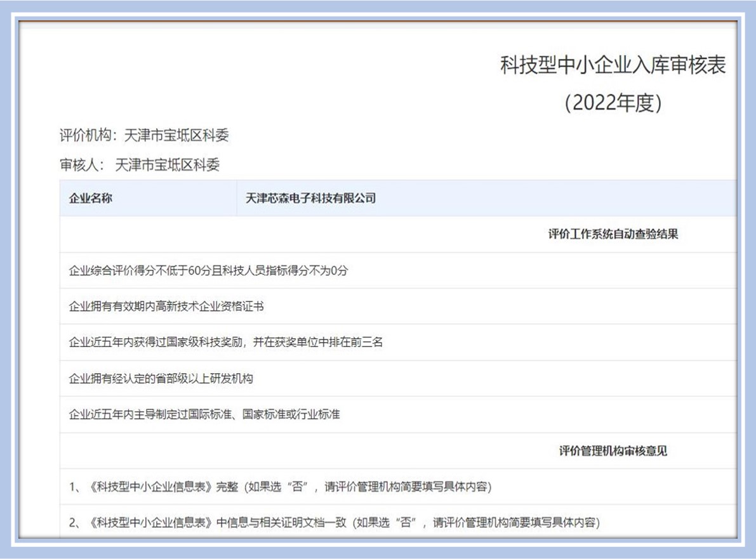Click the 省部级以上研发机构 row
Screen dimensions: 756x559
click(161, 379)
